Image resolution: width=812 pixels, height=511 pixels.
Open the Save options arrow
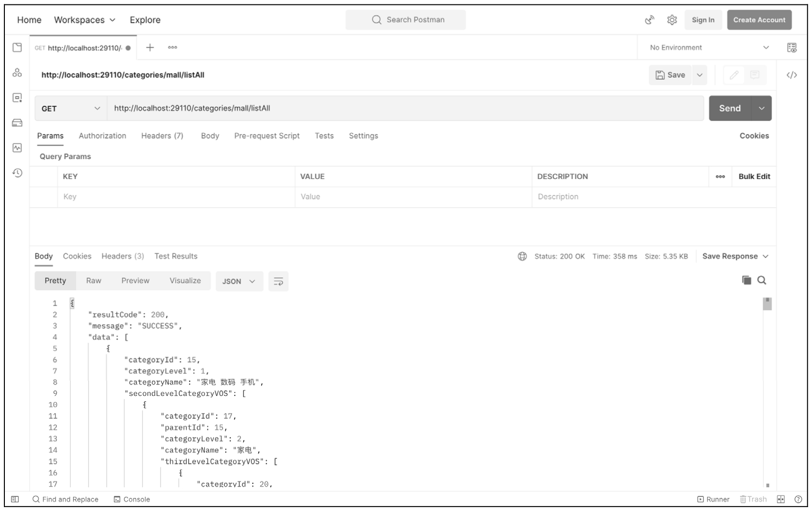(700, 75)
